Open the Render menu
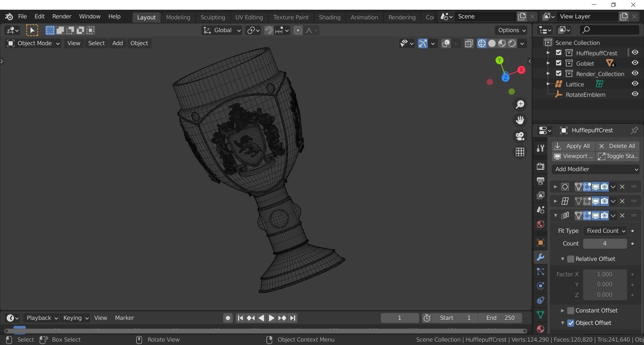Image resolution: width=644 pixels, height=345 pixels. 62,16
